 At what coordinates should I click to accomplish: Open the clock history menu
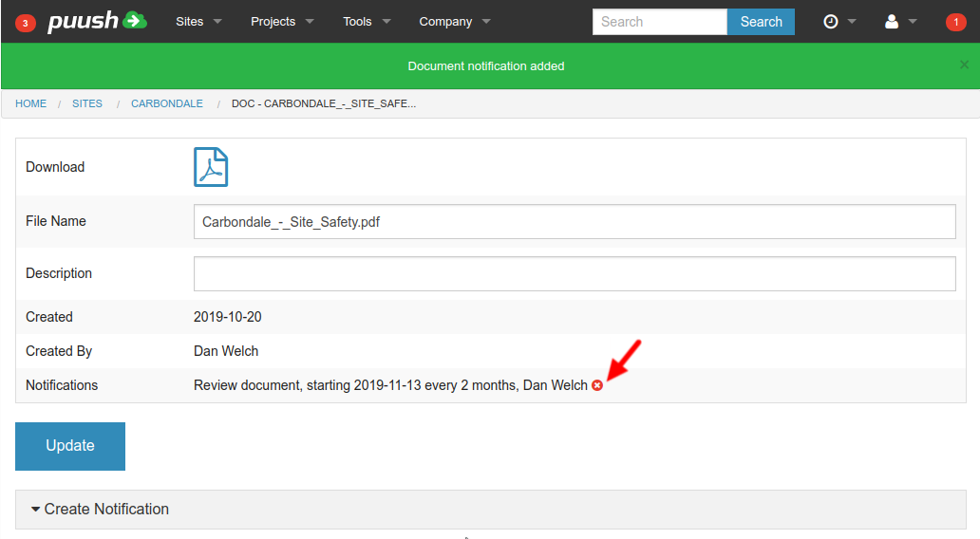(839, 21)
